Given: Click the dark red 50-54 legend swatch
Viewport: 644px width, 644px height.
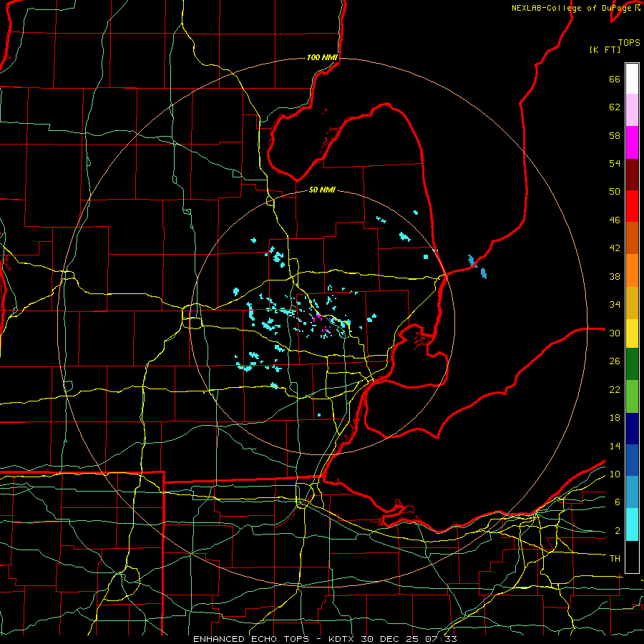Looking at the screenshot, I should click(x=632, y=175).
